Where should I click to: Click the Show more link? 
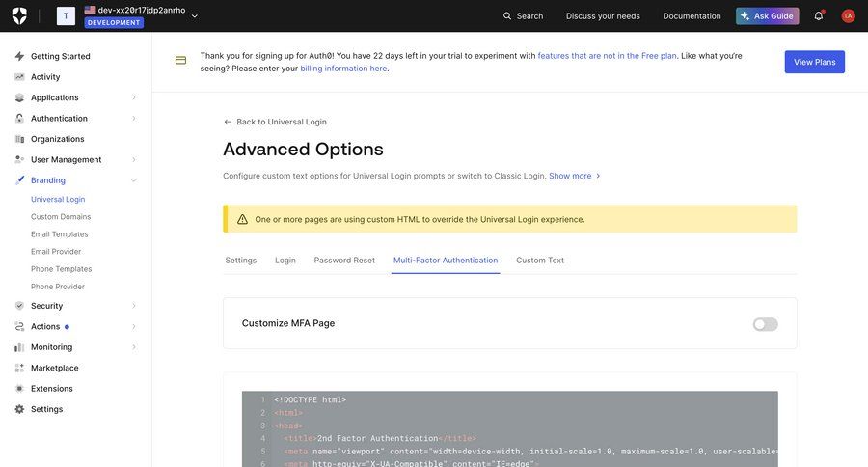pyautogui.click(x=570, y=176)
